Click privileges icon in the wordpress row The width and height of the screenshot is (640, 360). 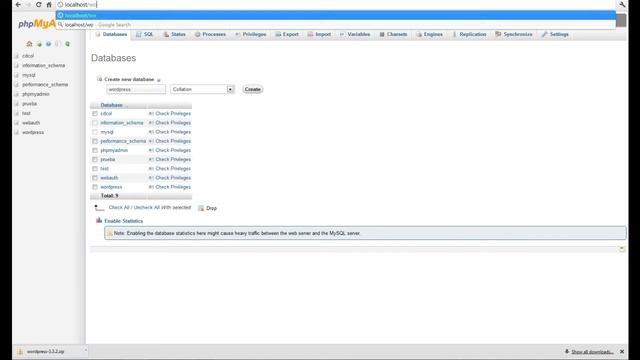(x=151, y=187)
